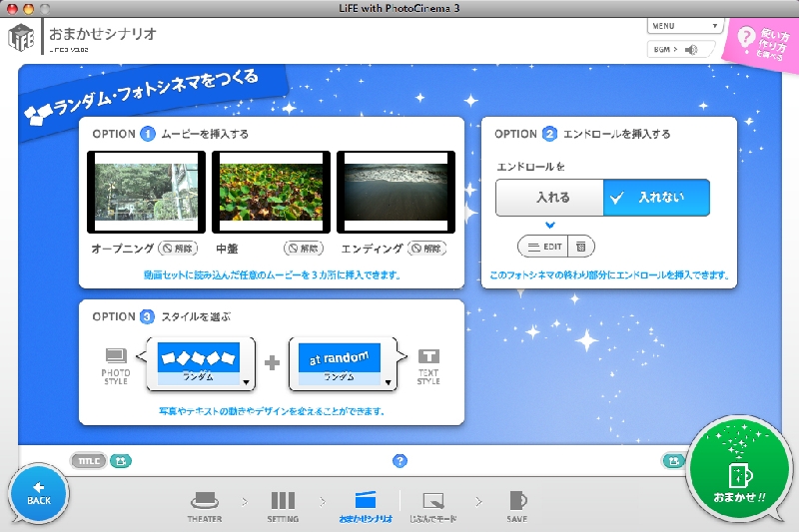Select the middle movie thumbnail with leaves
This screenshot has height=532, width=799.
(x=271, y=192)
